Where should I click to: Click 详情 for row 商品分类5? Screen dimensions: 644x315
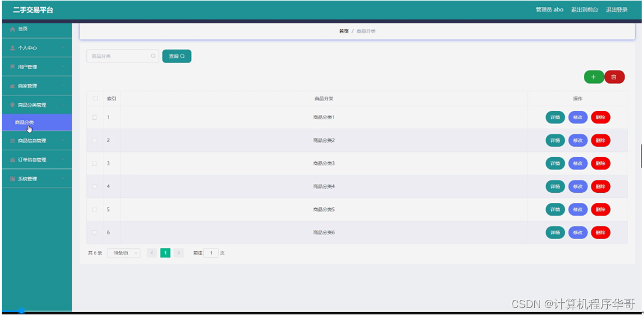pyautogui.click(x=555, y=209)
